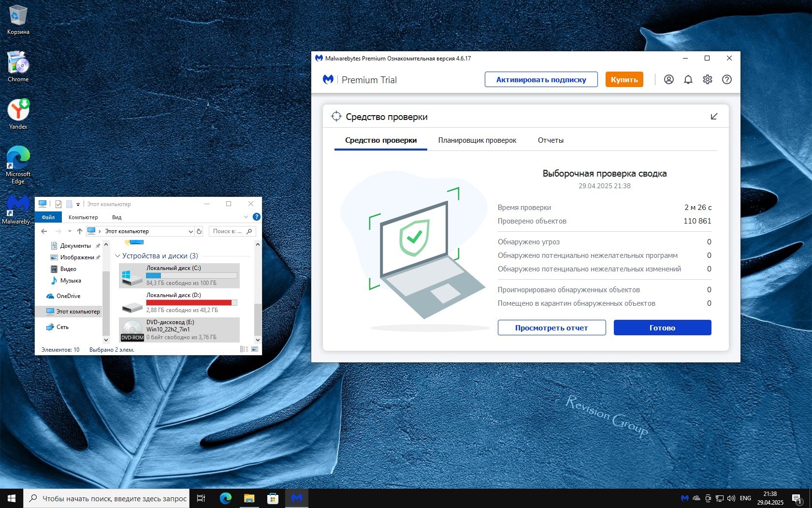Go up one folder level in Explorer
The height and width of the screenshot is (508, 812).
80,231
